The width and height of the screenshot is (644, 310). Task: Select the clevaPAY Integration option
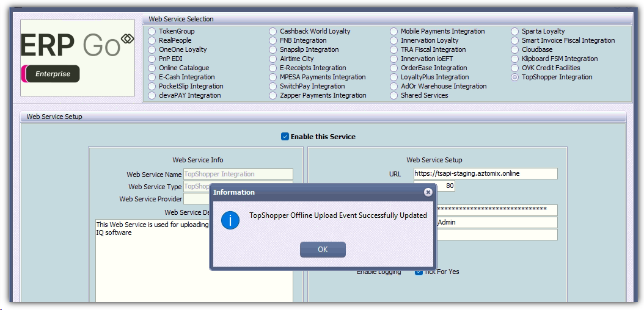152,96
